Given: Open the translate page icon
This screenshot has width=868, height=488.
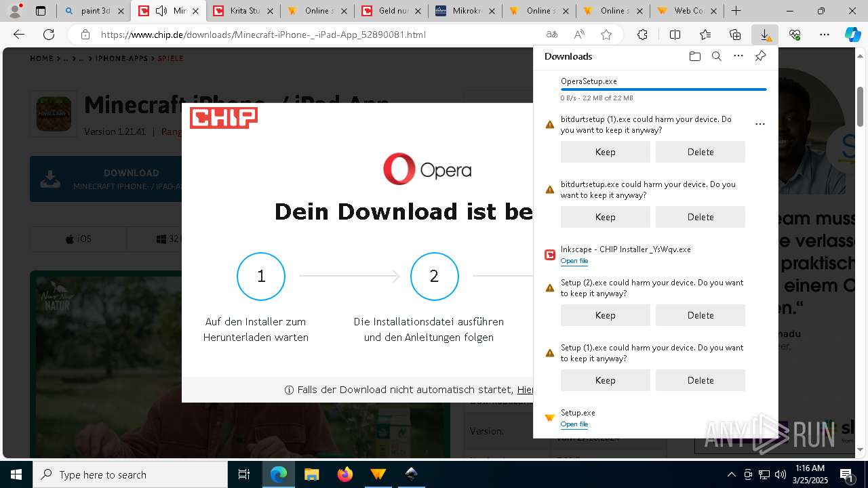Looking at the screenshot, I should [x=552, y=35].
